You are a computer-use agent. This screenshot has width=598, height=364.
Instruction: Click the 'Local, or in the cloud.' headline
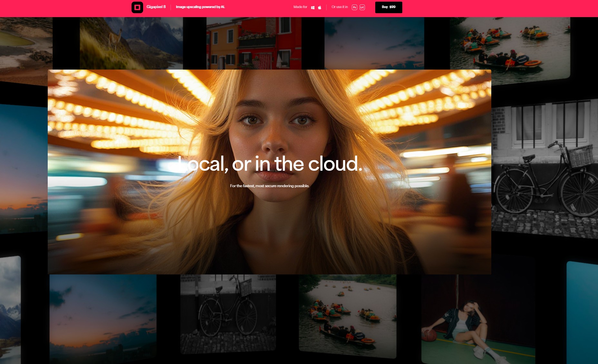(270, 164)
